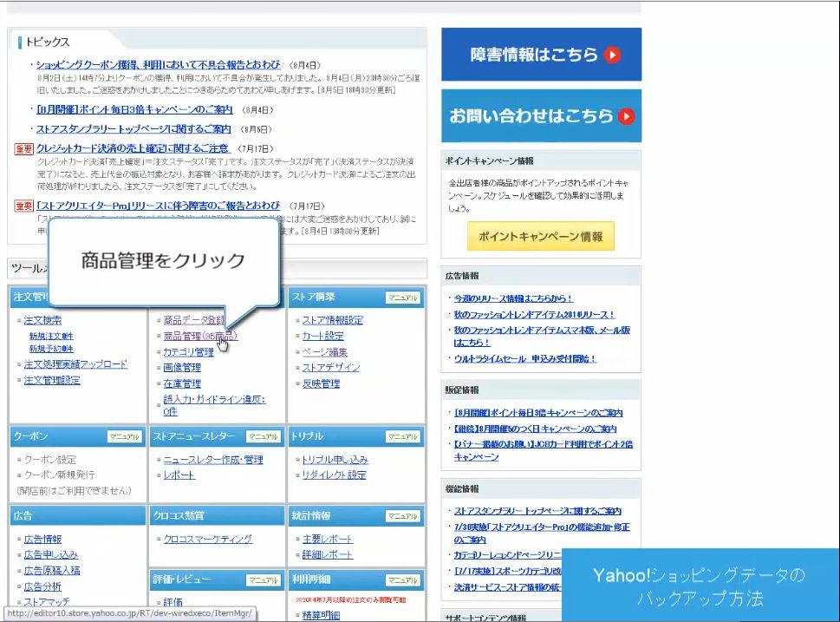Open the ストアクリエイターPro障害のご報告 link
The width and height of the screenshot is (840, 622).
coord(158,206)
